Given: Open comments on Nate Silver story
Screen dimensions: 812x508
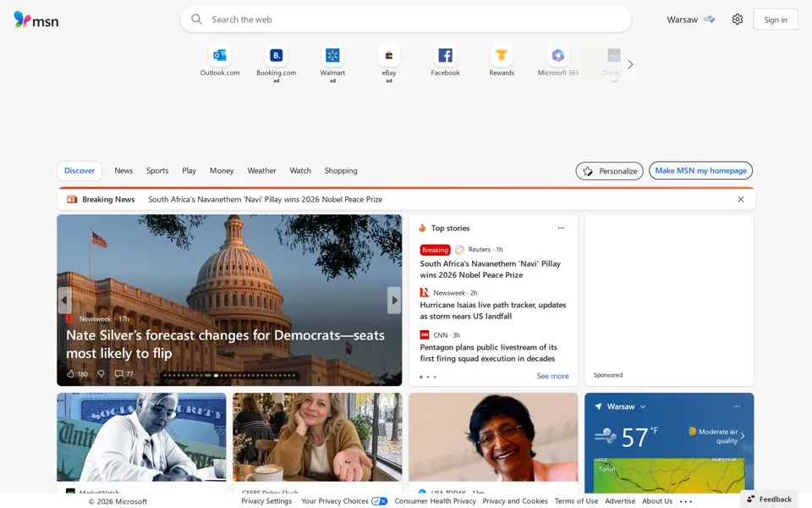Looking at the screenshot, I should [123, 373].
